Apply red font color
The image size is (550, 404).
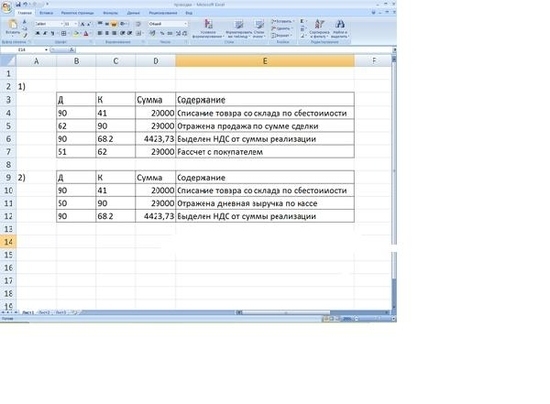click(x=86, y=33)
